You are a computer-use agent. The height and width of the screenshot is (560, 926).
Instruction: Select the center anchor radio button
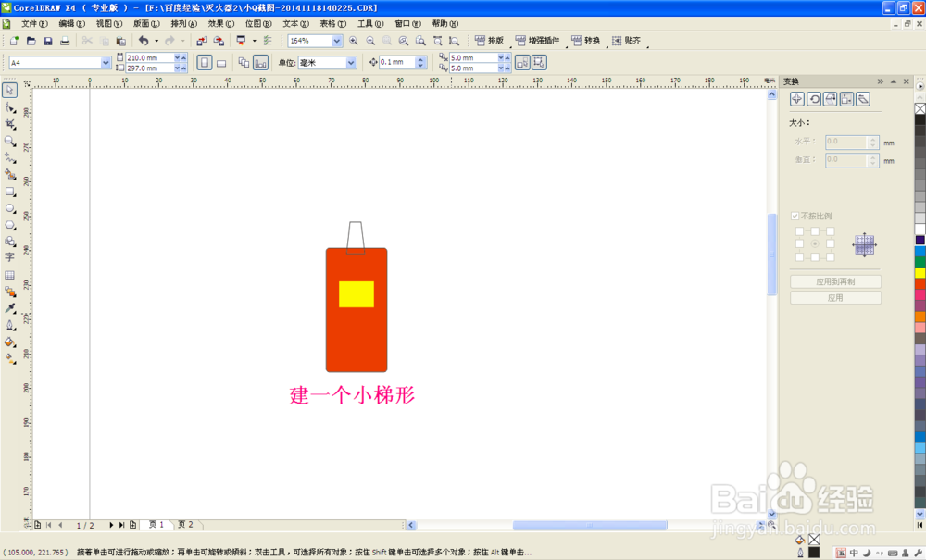pos(815,243)
